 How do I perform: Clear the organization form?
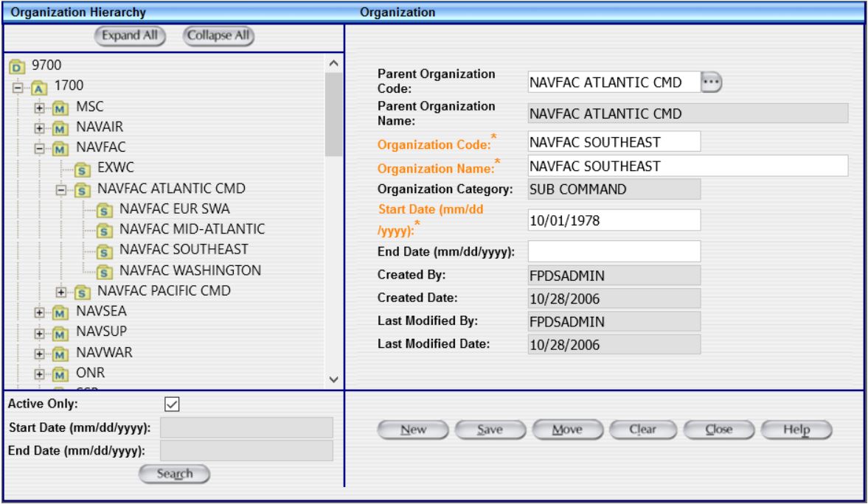click(642, 430)
